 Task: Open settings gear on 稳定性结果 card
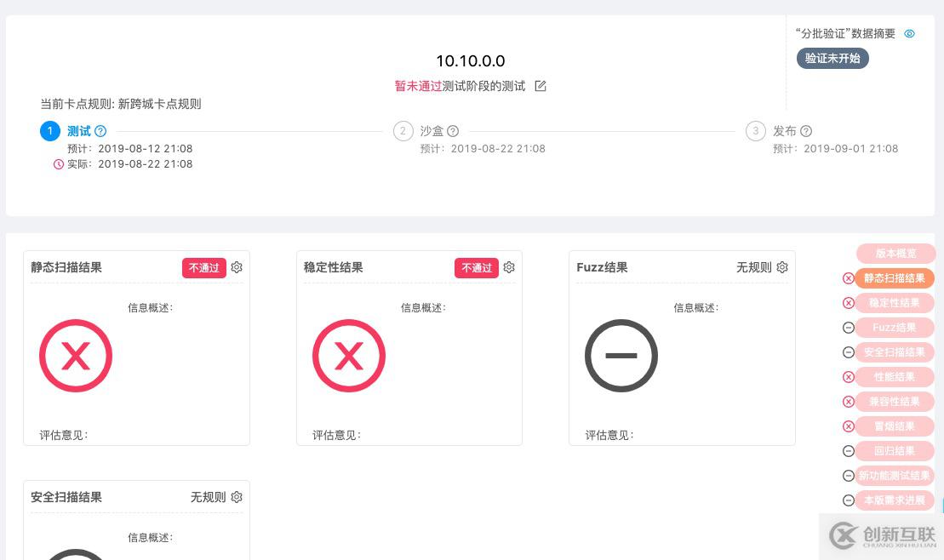coord(509,267)
